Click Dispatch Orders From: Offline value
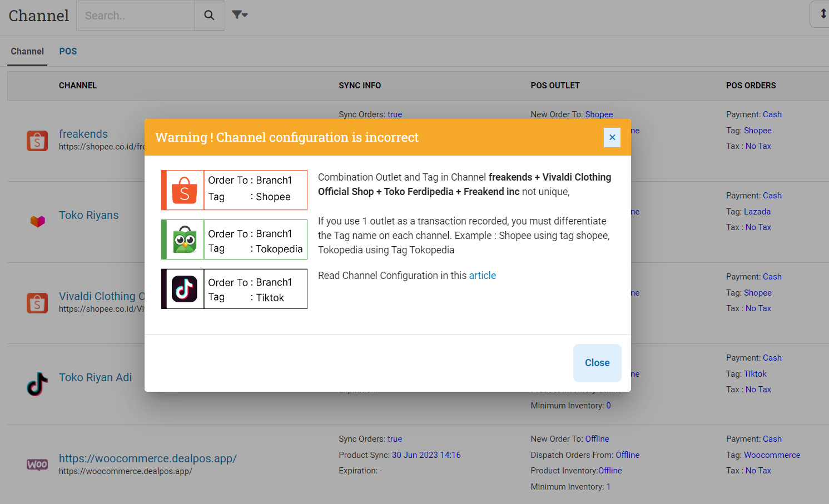 (x=627, y=455)
